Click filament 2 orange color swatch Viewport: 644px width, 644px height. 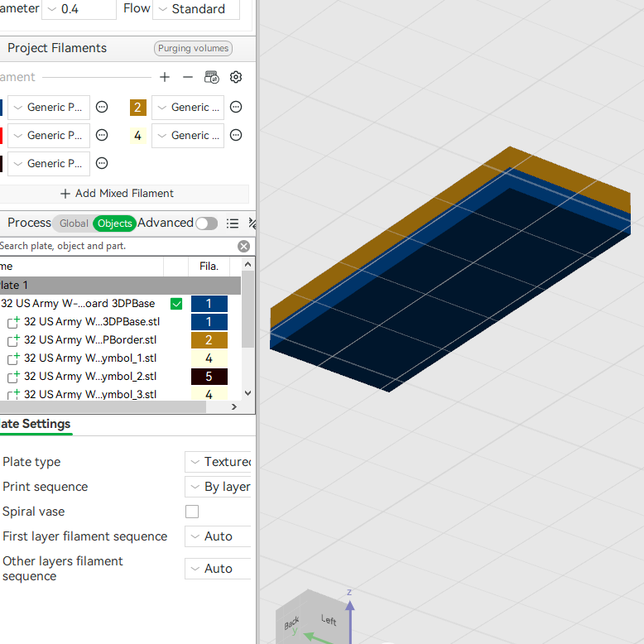point(138,108)
